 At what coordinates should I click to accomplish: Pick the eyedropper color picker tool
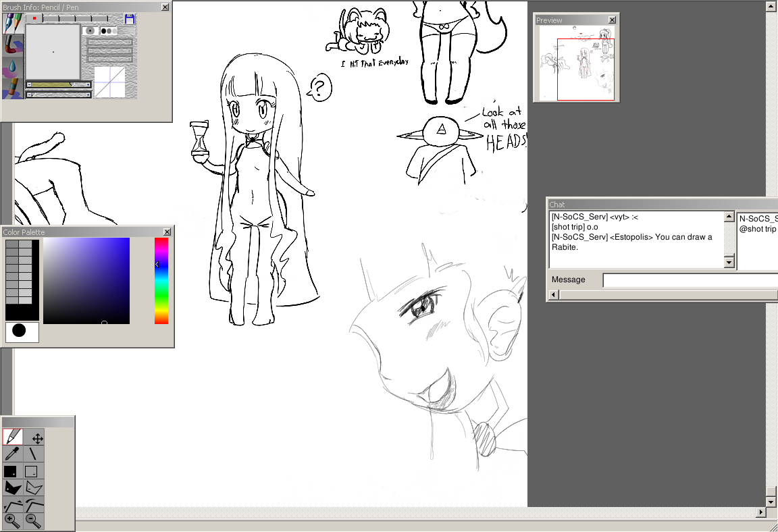tap(12, 454)
